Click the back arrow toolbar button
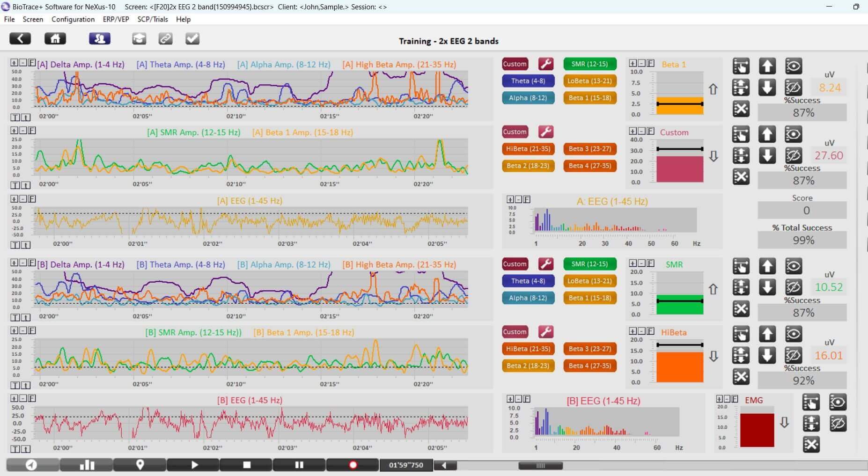The height and width of the screenshot is (476, 868). [20, 38]
